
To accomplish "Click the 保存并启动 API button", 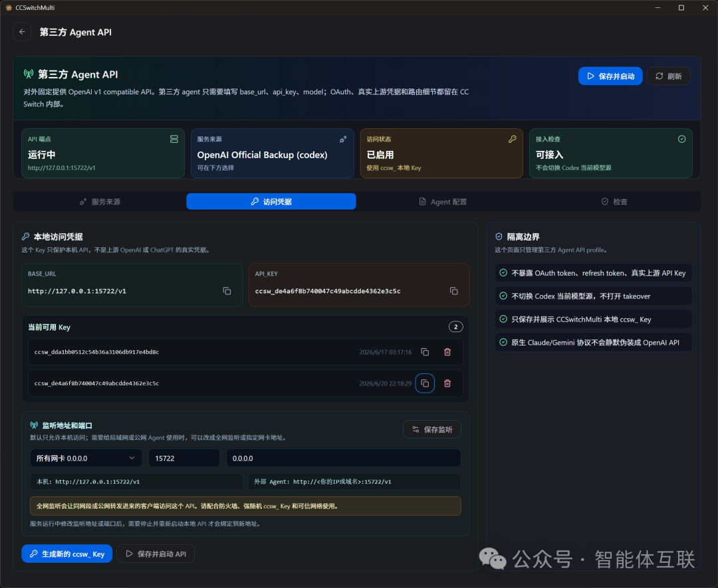I will pyautogui.click(x=156, y=553).
